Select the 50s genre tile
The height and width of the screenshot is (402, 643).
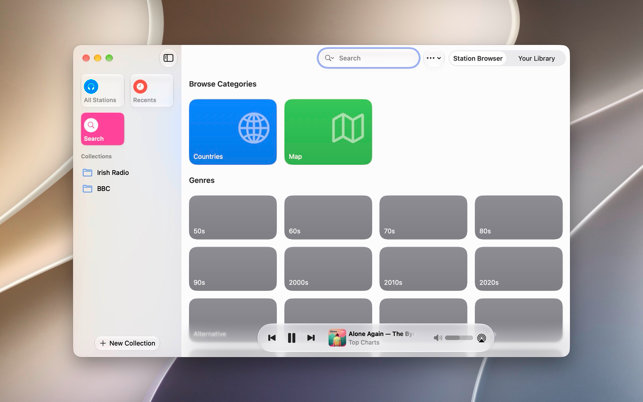pos(233,217)
